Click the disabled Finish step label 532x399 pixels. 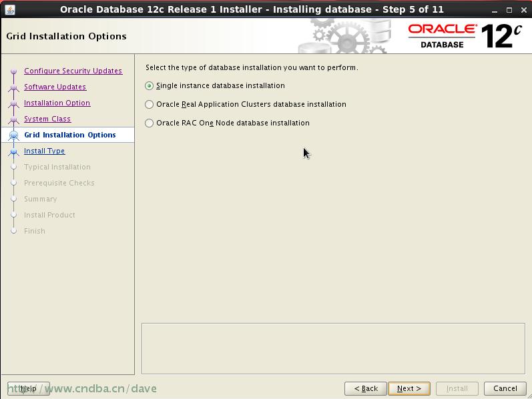(35, 231)
